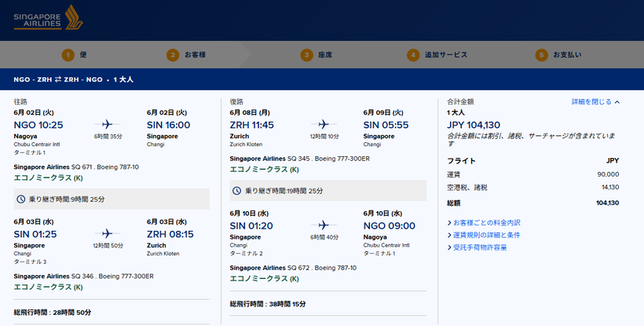Screen dimensions: 644x326
Task: Click 総飛行時間 : 38時間 15分
Action: (x=268, y=304)
